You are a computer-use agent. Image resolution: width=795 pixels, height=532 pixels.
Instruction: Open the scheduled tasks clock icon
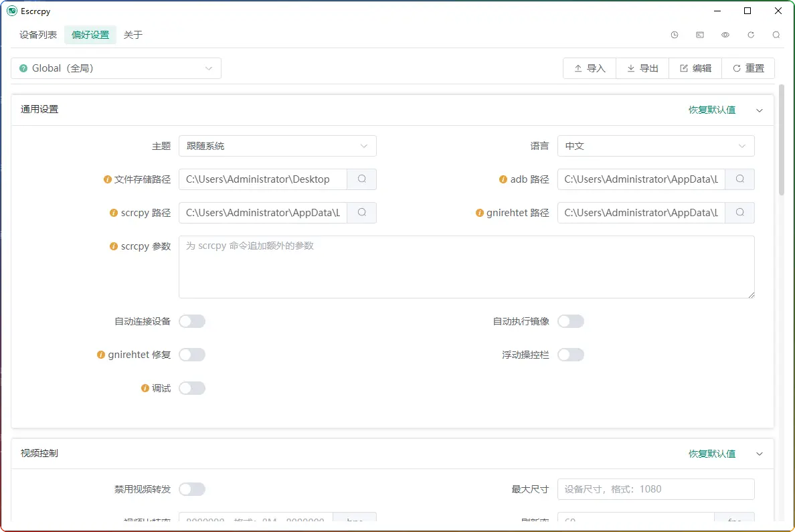(675, 35)
